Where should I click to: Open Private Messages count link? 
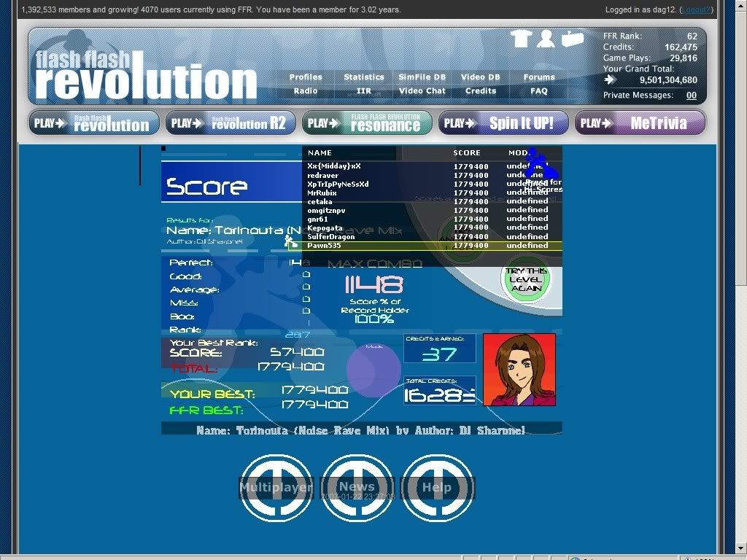(x=691, y=96)
